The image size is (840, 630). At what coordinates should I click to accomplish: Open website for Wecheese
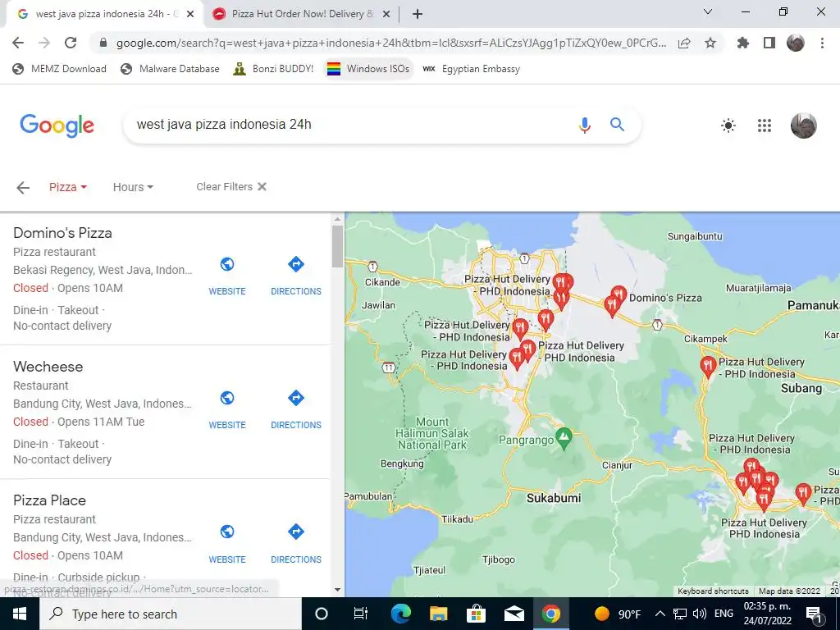227,410
